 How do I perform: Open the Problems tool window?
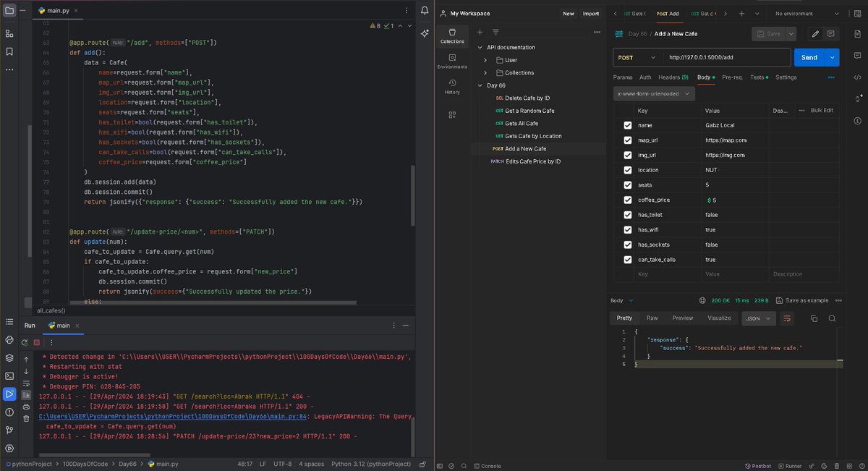9,412
